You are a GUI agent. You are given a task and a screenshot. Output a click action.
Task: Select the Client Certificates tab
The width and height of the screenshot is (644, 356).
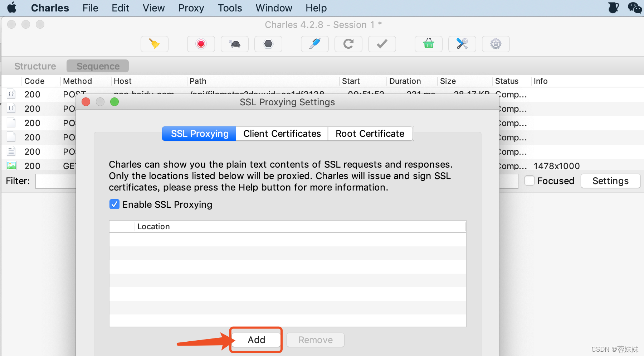(282, 134)
